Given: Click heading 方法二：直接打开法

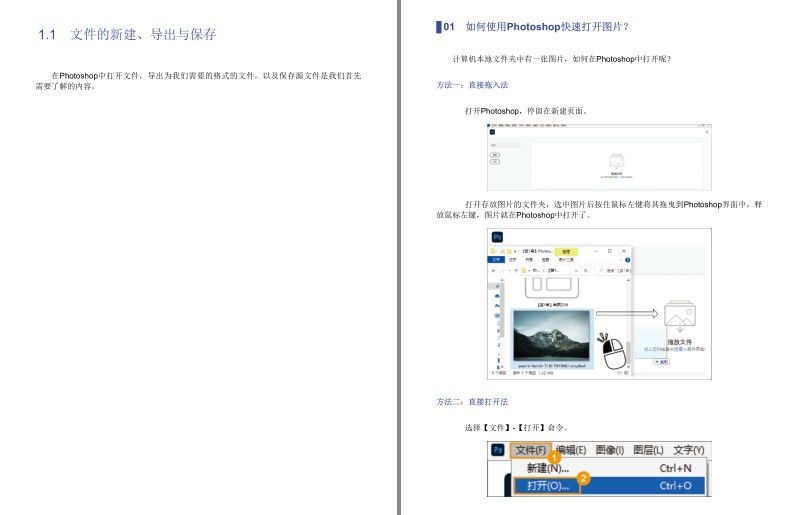Looking at the screenshot, I should [472, 402].
